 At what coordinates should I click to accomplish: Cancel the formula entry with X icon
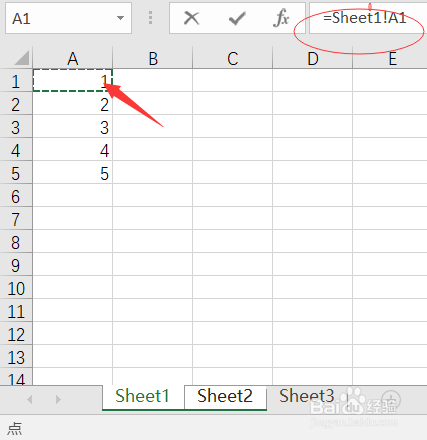tap(192, 18)
